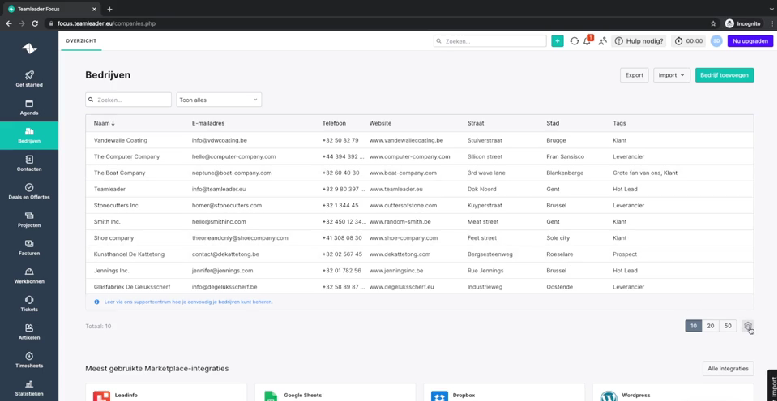Go back with the browser back arrow
Image resolution: width=777 pixels, height=401 pixels.
[8, 23]
